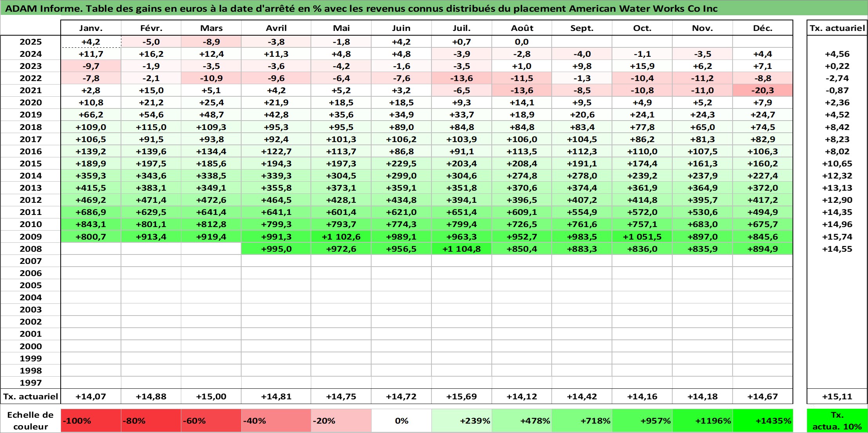
Task: Select the -100% red color scale swatch
Action: pyautogui.click(x=91, y=421)
